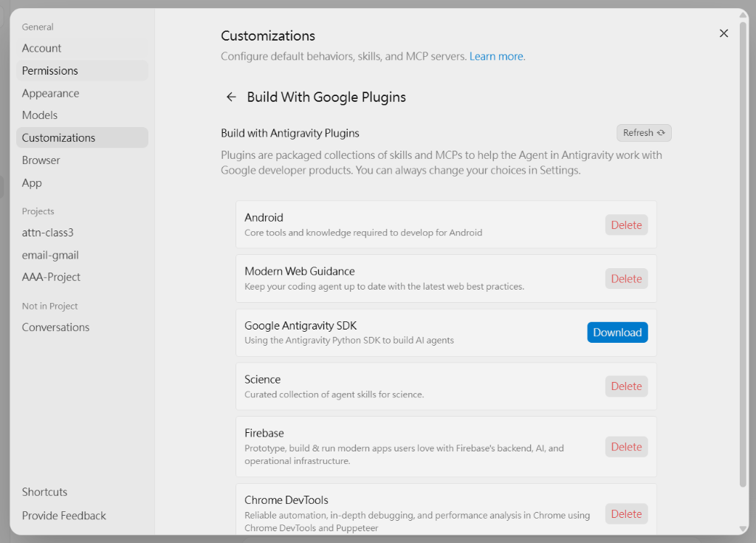
Task: Click the scrollbar up arrow
Action: (743, 15)
